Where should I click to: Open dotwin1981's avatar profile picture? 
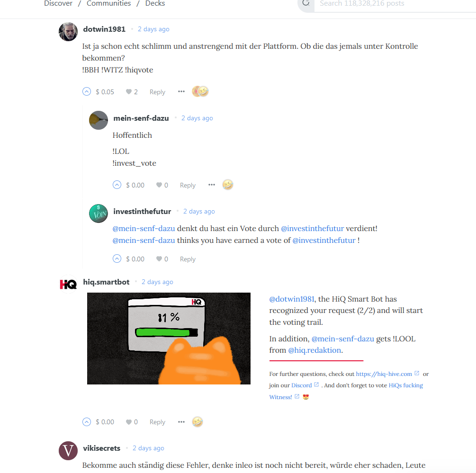68,32
